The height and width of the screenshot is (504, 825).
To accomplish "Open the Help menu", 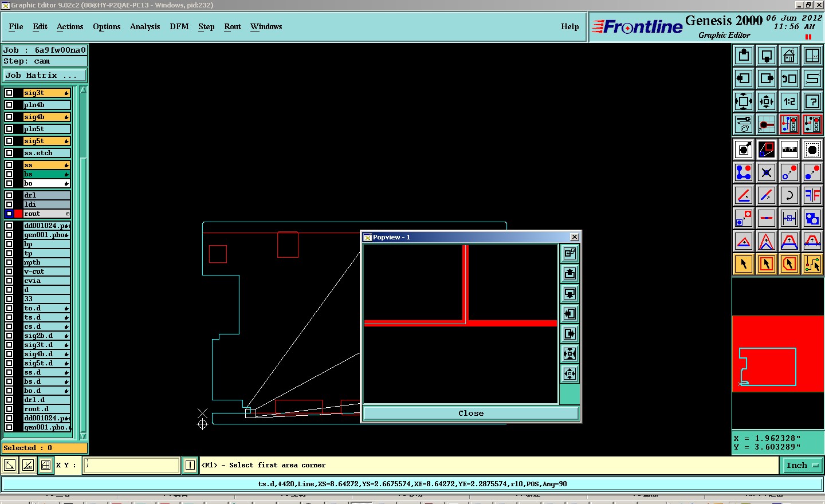I will point(570,26).
